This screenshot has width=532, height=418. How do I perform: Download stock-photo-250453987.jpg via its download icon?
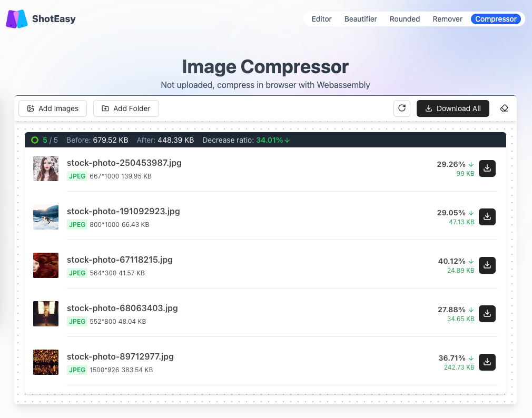pos(487,168)
